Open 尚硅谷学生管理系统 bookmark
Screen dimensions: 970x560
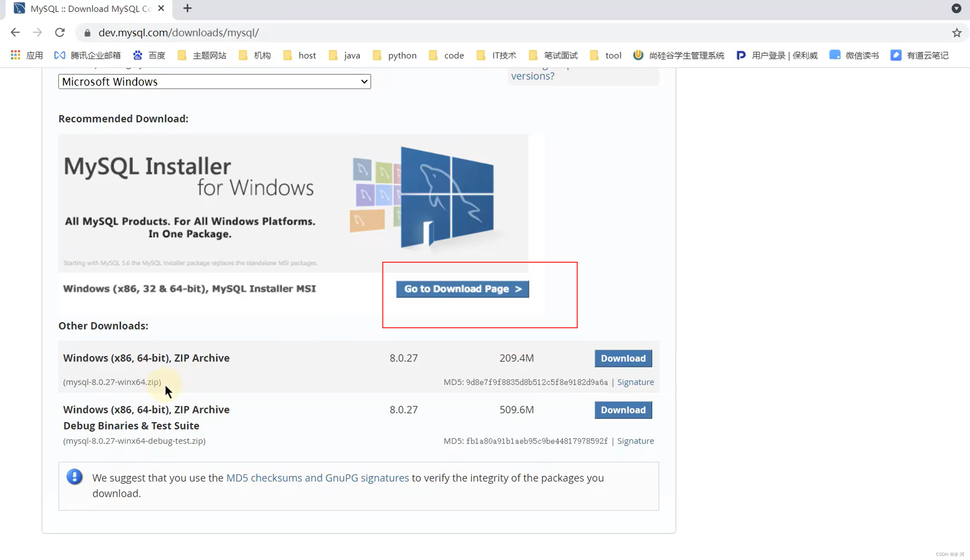(679, 56)
